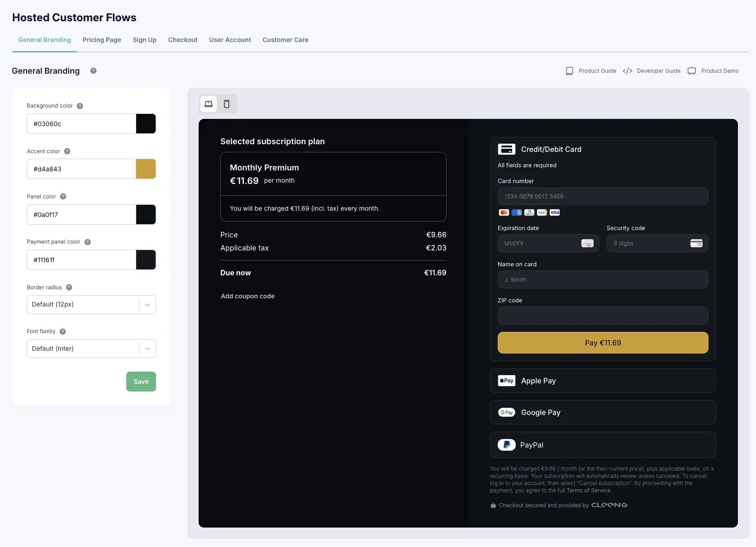Click the card icon in Expiration date field
The image size is (756, 547).
point(587,243)
